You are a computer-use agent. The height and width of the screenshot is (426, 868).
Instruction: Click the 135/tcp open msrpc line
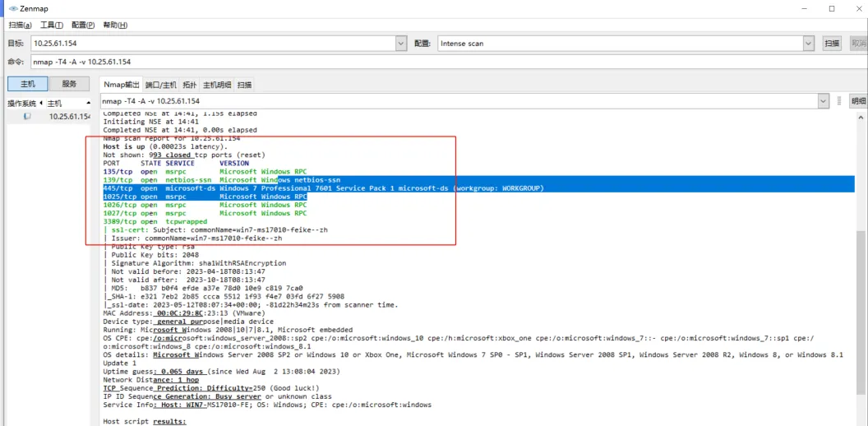pyautogui.click(x=205, y=172)
